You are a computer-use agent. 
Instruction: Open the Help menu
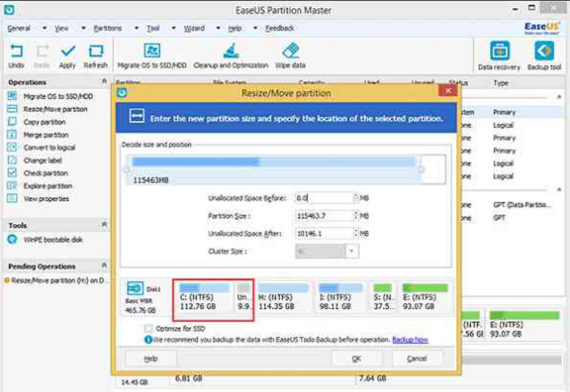[x=235, y=28]
